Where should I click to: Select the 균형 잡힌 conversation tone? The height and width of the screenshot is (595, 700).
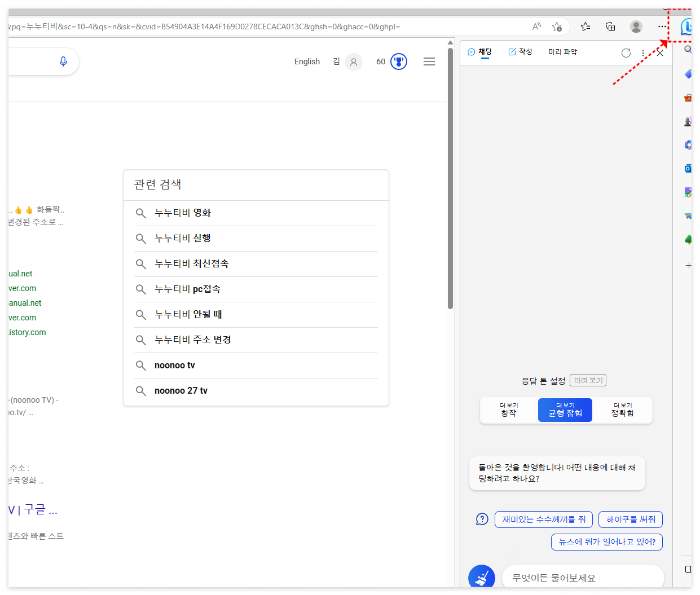pos(565,410)
